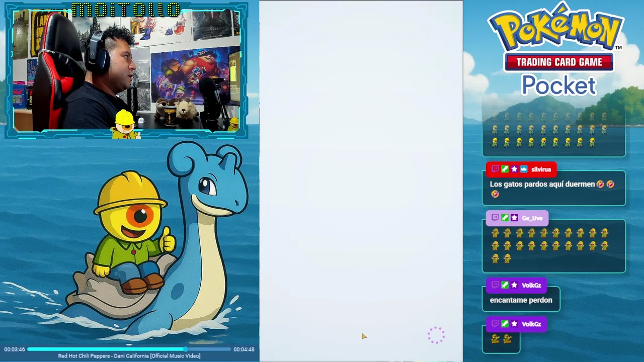Click the progress bar's playhead knob

coord(186,349)
